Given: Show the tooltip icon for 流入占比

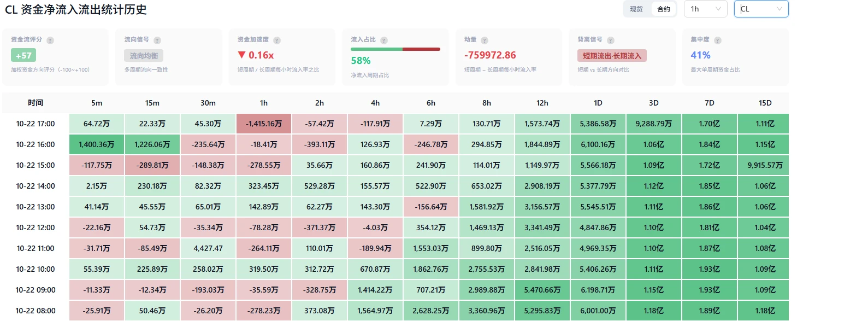Looking at the screenshot, I should [384, 40].
